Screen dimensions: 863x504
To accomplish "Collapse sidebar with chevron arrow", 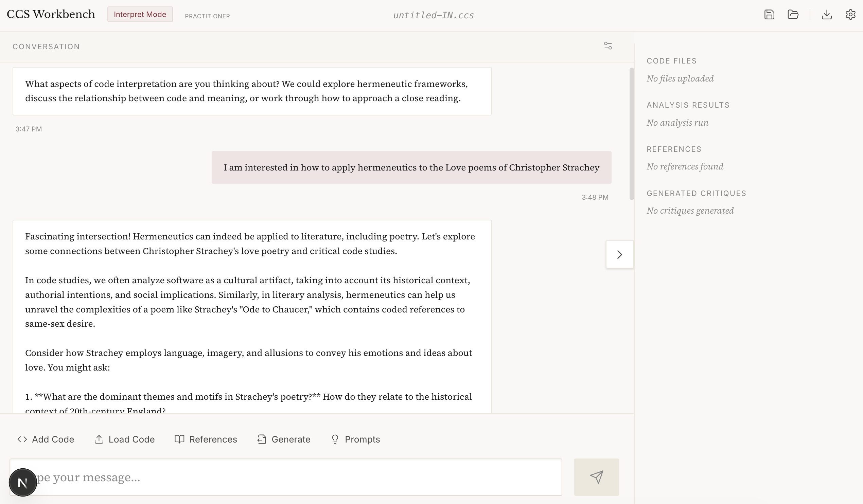I will (619, 254).
